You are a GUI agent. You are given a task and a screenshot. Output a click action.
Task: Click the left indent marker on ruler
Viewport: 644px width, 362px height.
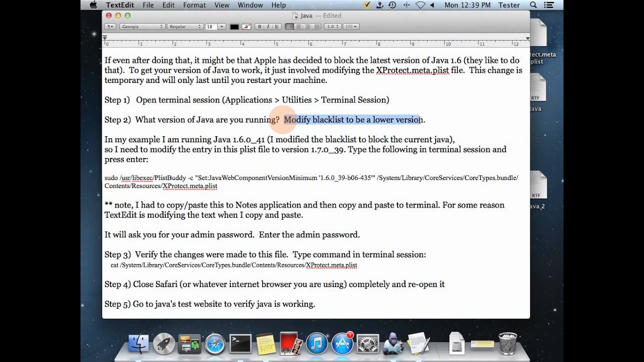105,38
